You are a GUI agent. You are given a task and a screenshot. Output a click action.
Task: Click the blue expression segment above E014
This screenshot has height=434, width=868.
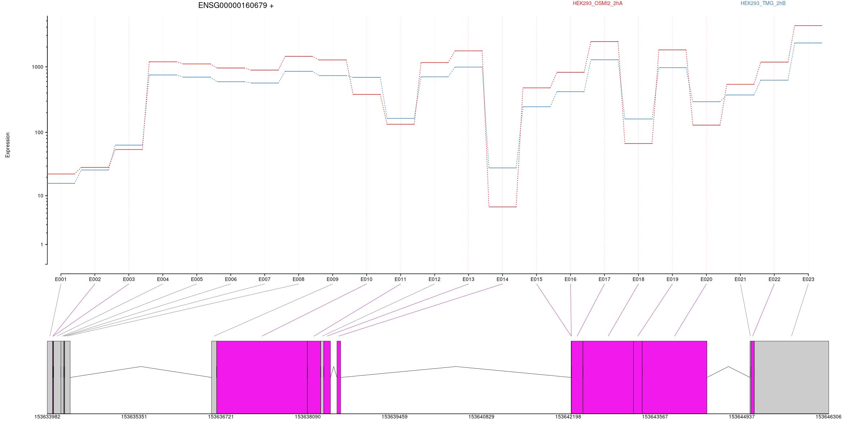click(502, 168)
